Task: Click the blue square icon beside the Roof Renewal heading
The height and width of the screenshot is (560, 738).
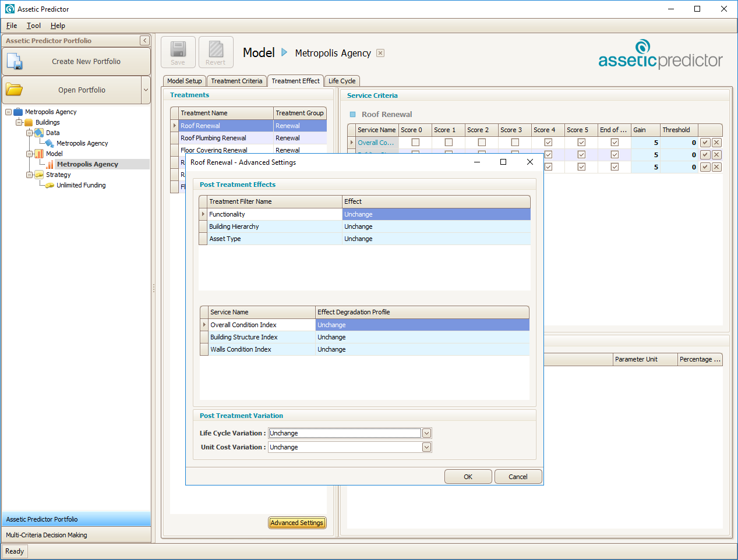Action: pos(352,114)
